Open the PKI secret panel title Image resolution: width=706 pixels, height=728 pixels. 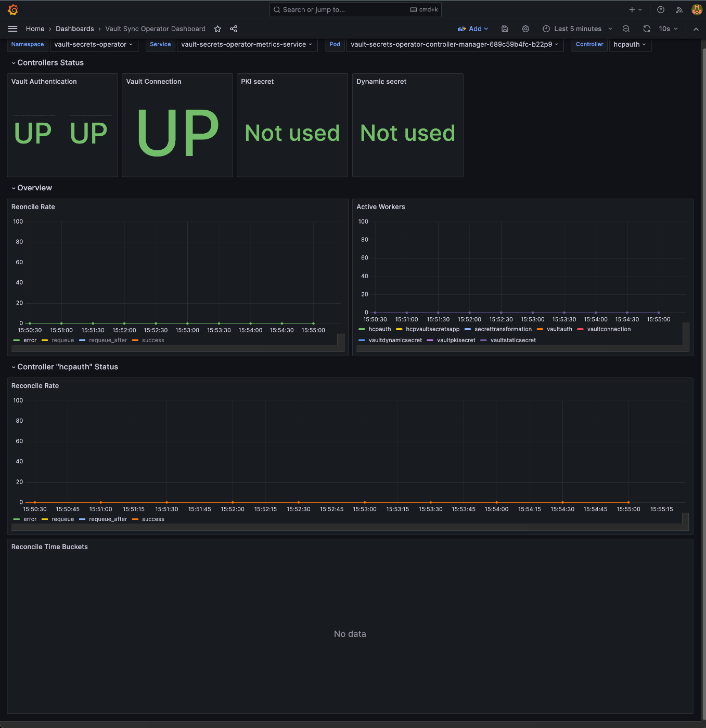point(257,82)
